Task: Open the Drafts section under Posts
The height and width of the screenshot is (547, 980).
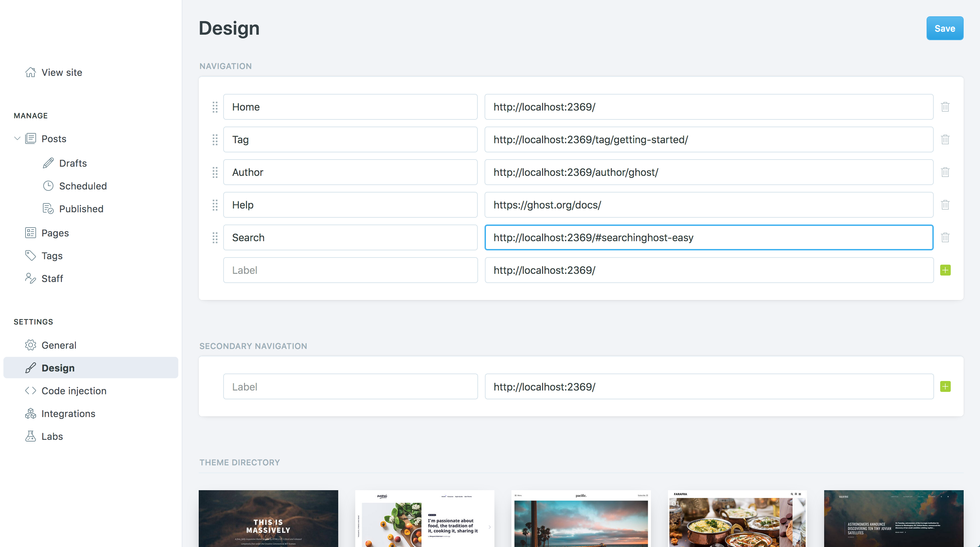Action: coord(73,163)
